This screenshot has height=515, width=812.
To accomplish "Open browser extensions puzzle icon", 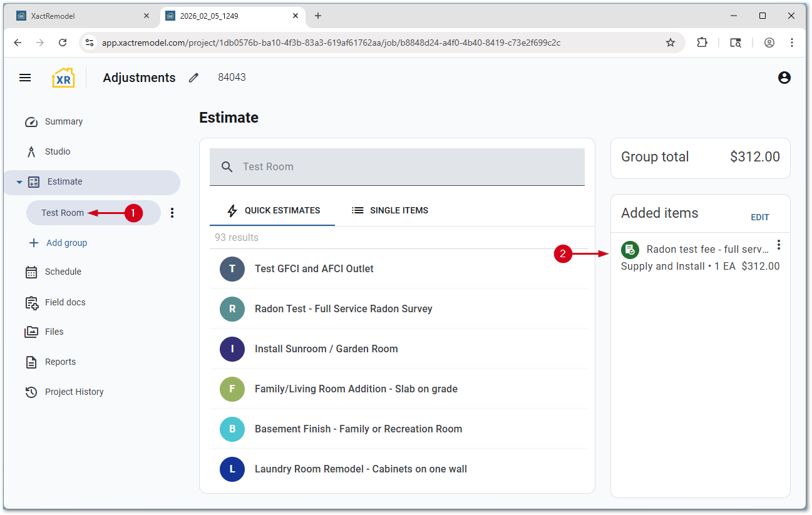I will click(702, 43).
